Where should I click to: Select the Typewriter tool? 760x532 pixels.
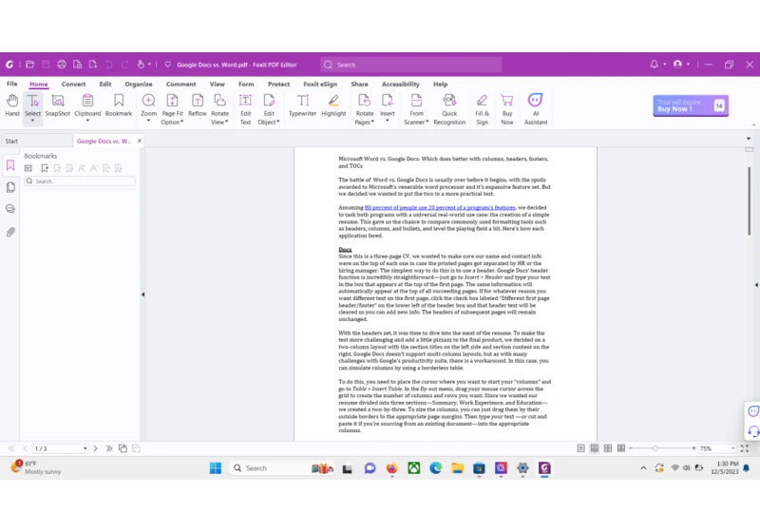point(302,105)
